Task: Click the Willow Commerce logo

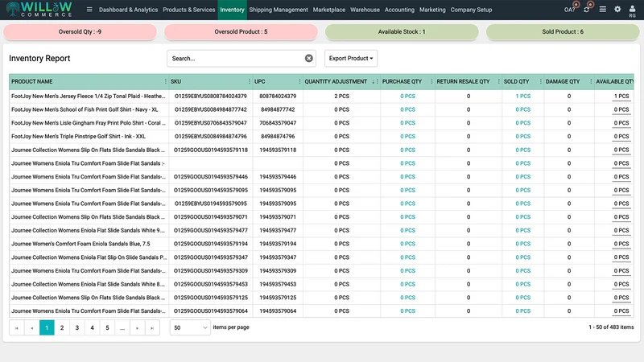Action: click(39, 10)
